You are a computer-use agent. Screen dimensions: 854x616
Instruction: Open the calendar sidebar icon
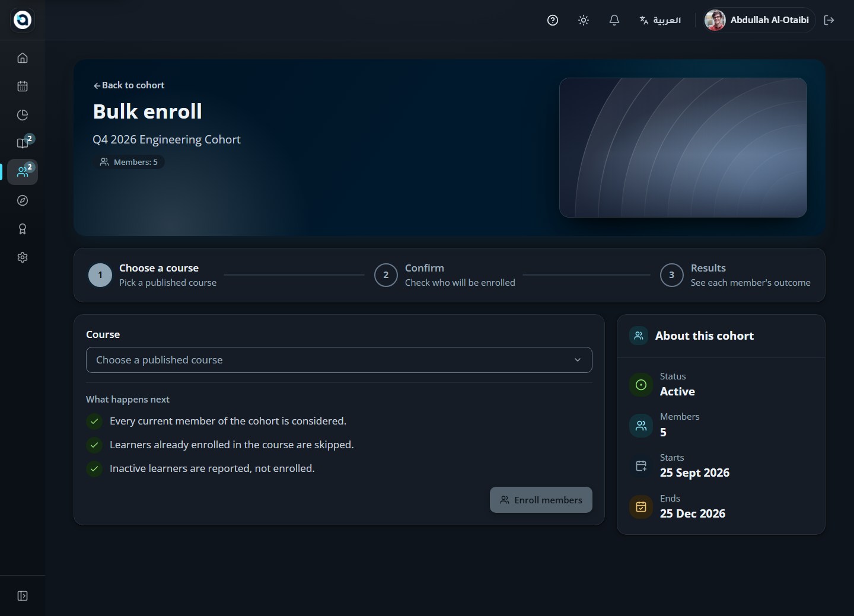tap(23, 87)
